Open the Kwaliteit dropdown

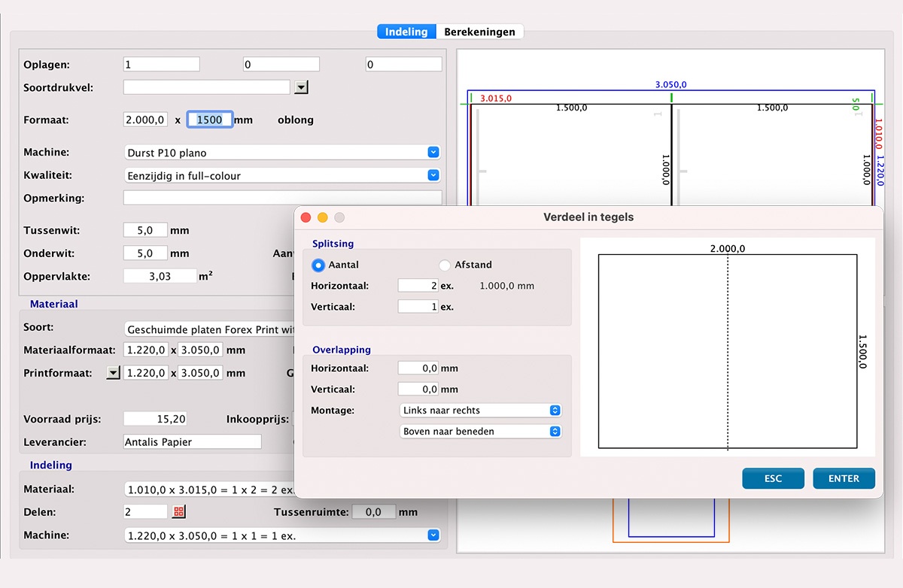[x=433, y=176]
